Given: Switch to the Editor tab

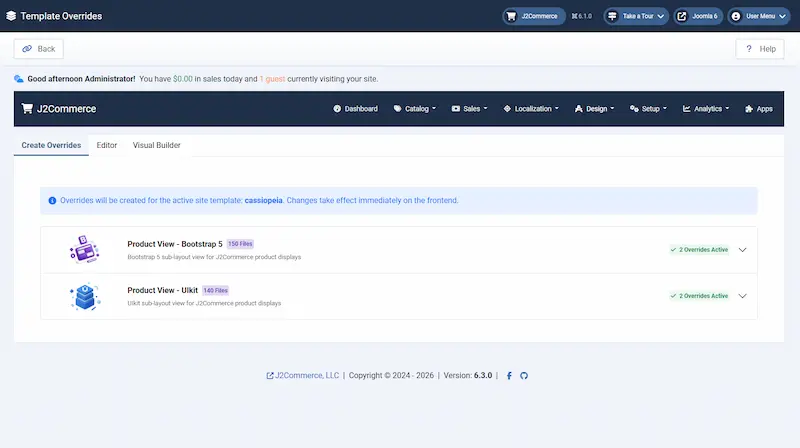Looking at the screenshot, I should (x=107, y=145).
